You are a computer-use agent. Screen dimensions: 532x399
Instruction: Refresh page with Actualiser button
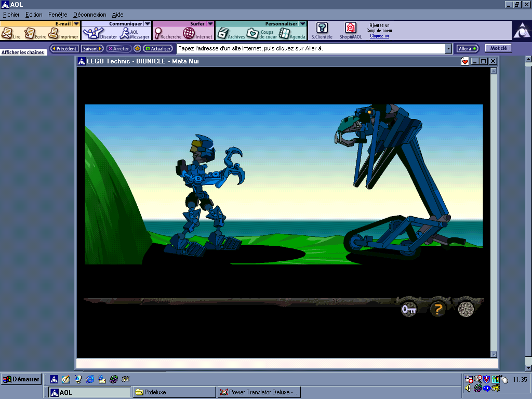[158, 48]
